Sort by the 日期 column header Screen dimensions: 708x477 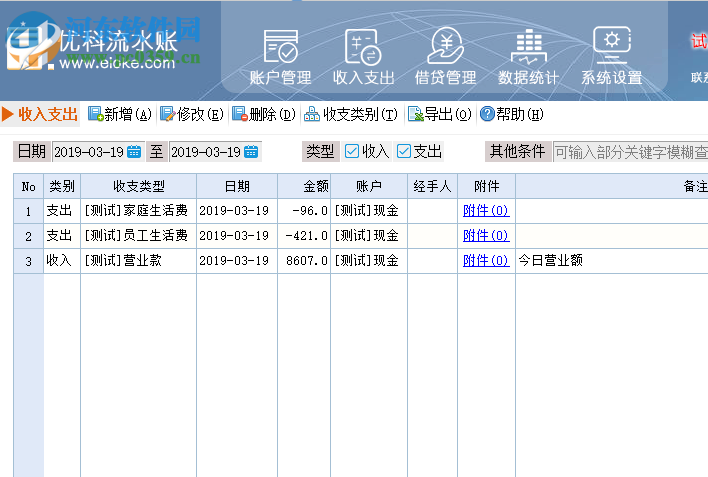237,186
